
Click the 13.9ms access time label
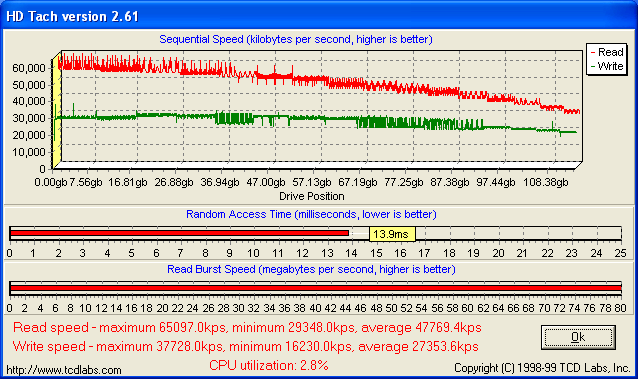tap(392, 234)
